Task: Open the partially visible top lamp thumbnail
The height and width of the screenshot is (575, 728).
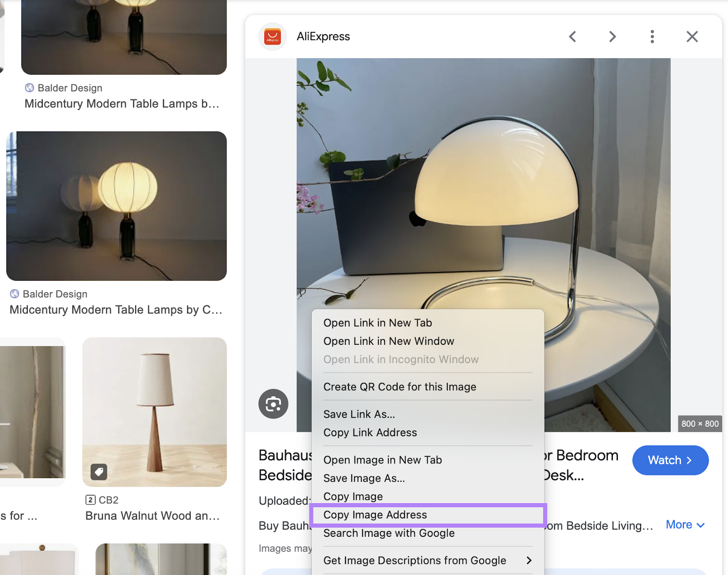Action: tap(124, 37)
